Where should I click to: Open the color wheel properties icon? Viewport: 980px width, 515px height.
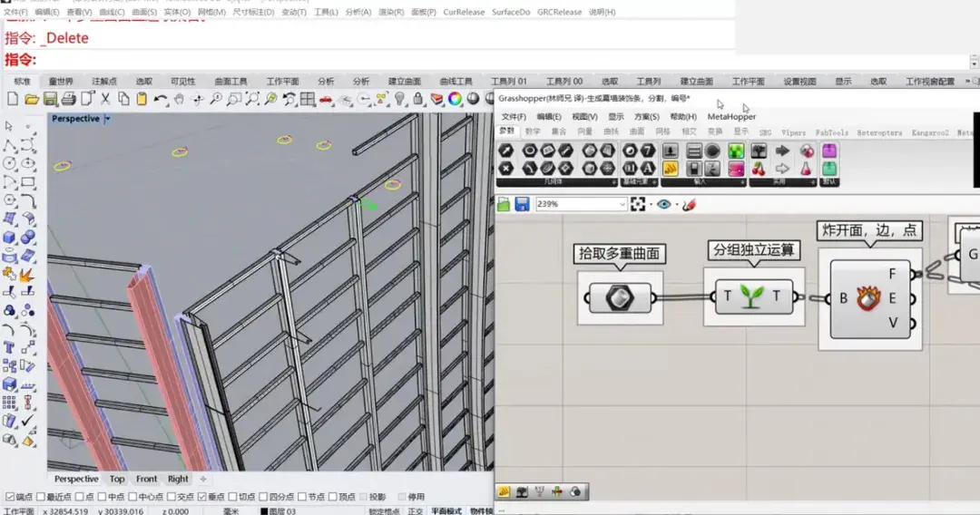pyautogui.click(x=455, y=99)
